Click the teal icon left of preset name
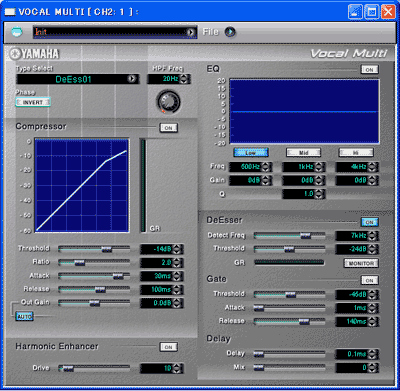This screenshot has height=391, width=400. [17, 32]
